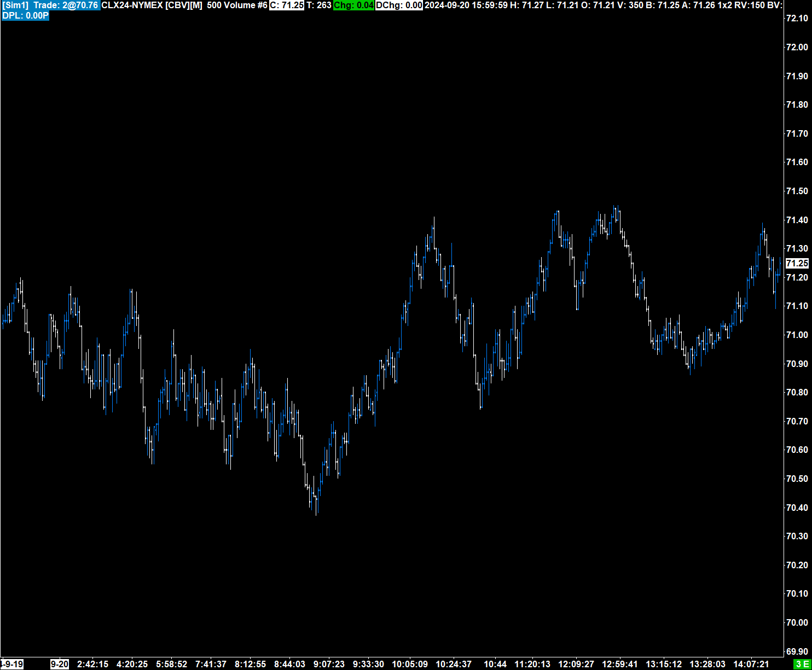Click the 'DPL: 0.00P' daily profit/loss label
The width and height of the screenshot is (812, 670).
pyautogui.click(x=25, y=15)
